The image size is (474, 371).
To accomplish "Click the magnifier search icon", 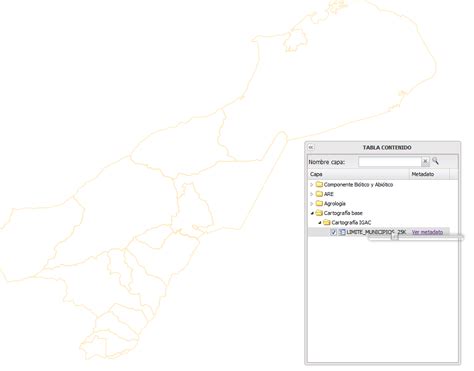I will 435,161.
